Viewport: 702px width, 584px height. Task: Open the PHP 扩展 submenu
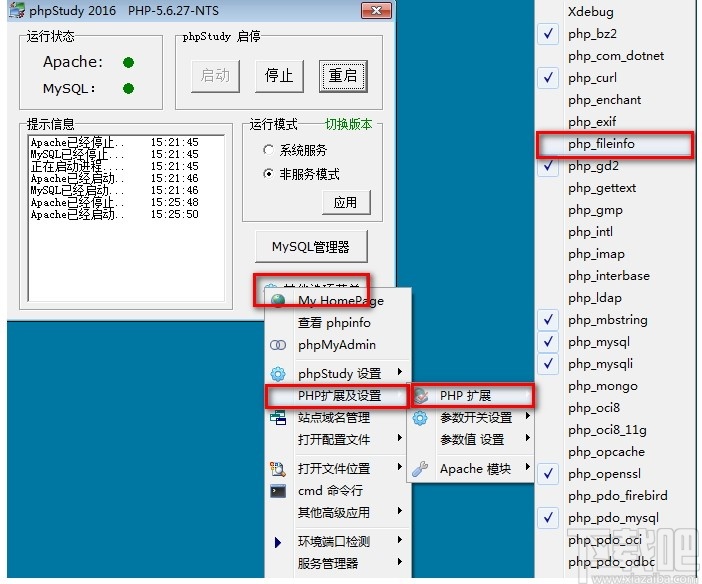point(472,395)
